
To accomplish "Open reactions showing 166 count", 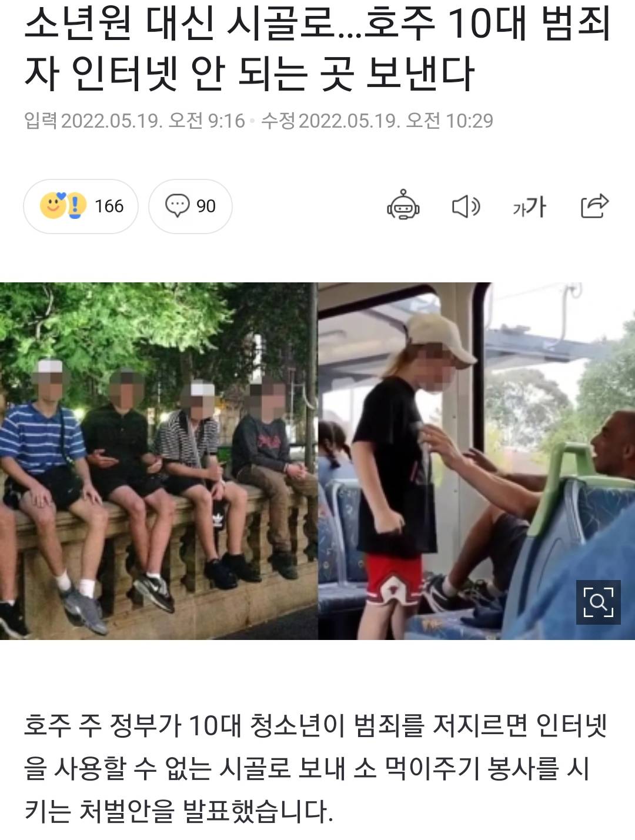I will [81, 206].
